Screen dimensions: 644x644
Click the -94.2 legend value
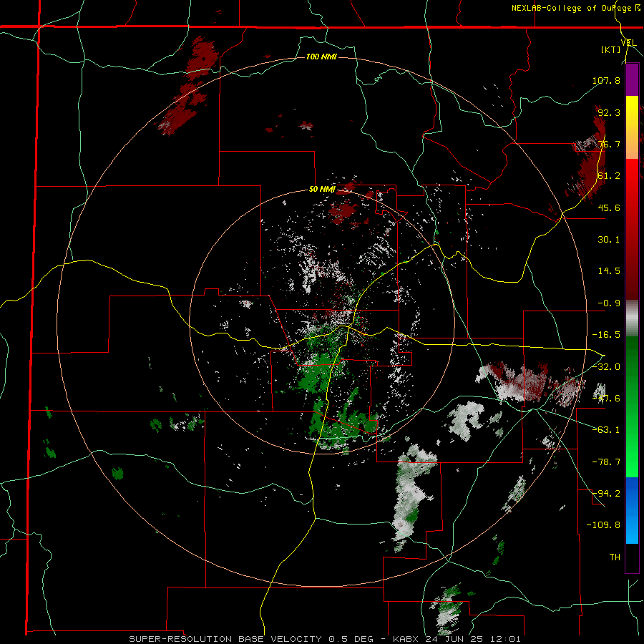(606, 494)
